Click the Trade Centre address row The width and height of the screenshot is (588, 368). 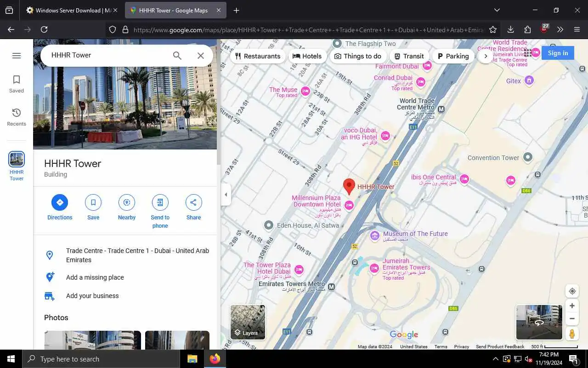click(x=125, y=255)
